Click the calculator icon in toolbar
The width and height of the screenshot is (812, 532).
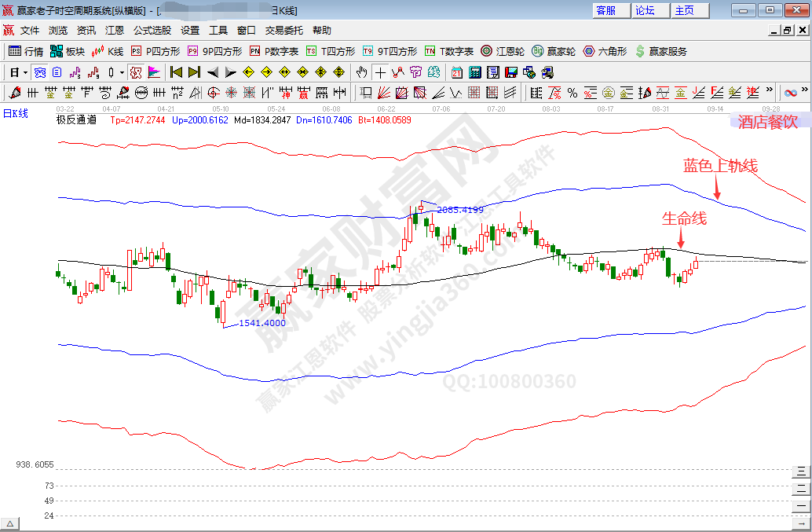coord(474,72)
